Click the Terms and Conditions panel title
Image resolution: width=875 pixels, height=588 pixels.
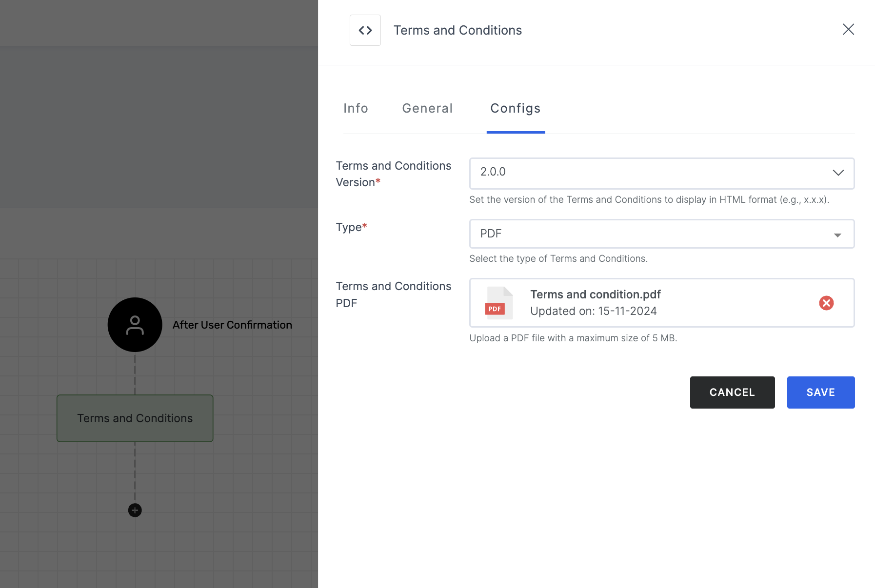tap(457, 30)
